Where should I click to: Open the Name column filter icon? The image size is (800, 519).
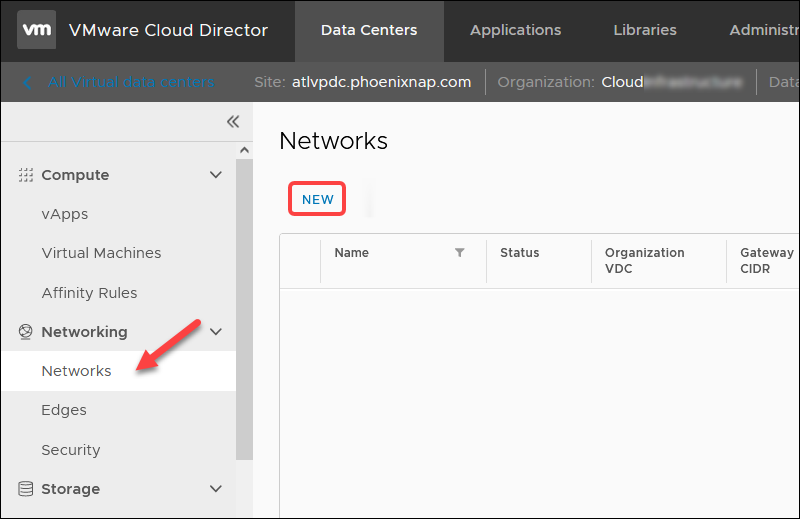pyautogui.click(x=460, y=253)
